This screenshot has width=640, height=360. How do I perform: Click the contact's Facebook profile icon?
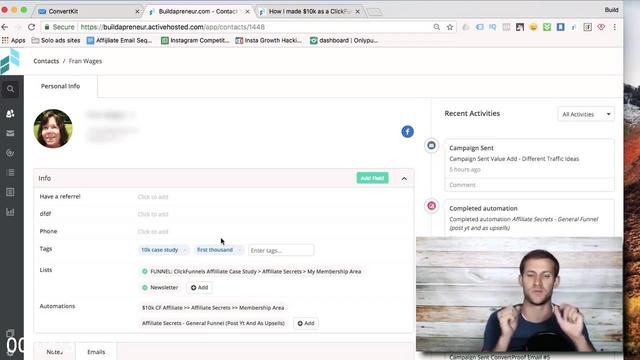(407, 131)
